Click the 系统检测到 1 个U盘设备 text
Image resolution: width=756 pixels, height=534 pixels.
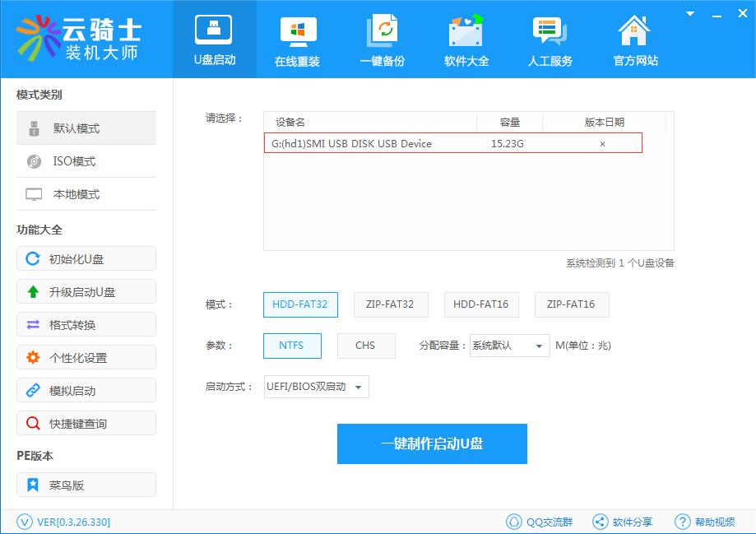pyautogui.click(x=619, y=263)
